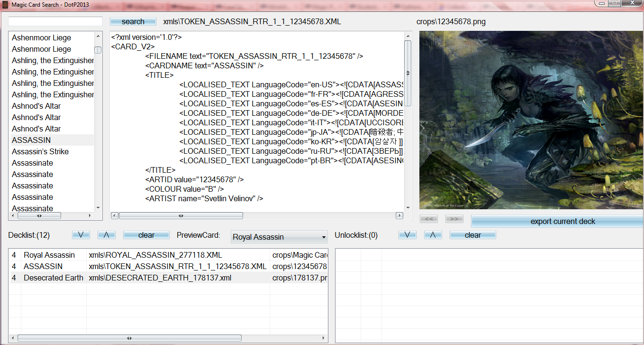Select ASSASSIN in the card name list

click(52, 140)
